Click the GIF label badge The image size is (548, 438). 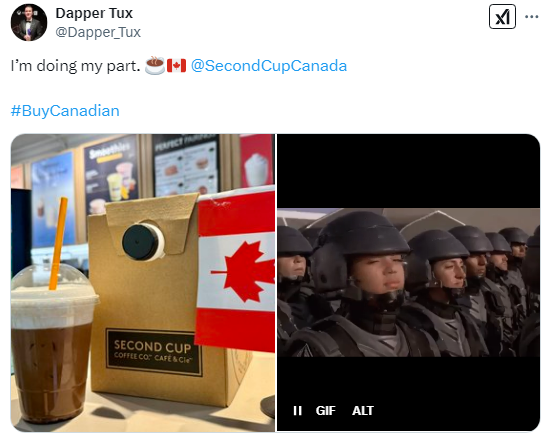tap(325, 410)
